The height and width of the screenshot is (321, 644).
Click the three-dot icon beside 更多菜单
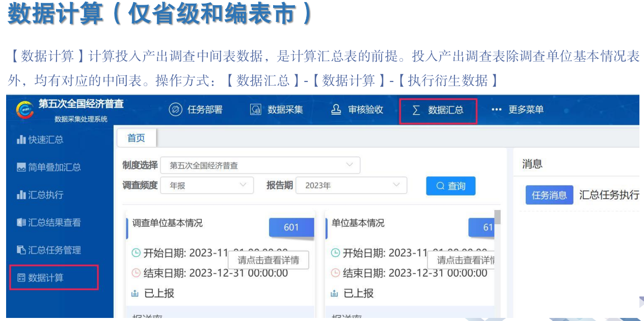point(496,110)
